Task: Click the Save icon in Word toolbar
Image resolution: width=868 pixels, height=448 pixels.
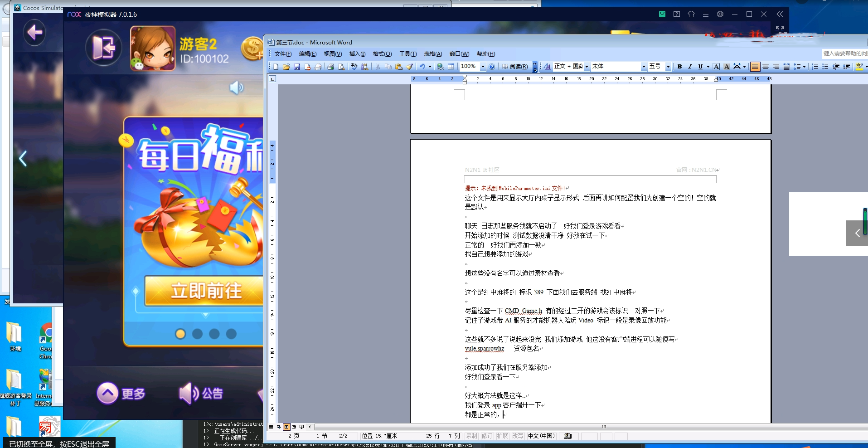Action: click(x=297, y=67)
